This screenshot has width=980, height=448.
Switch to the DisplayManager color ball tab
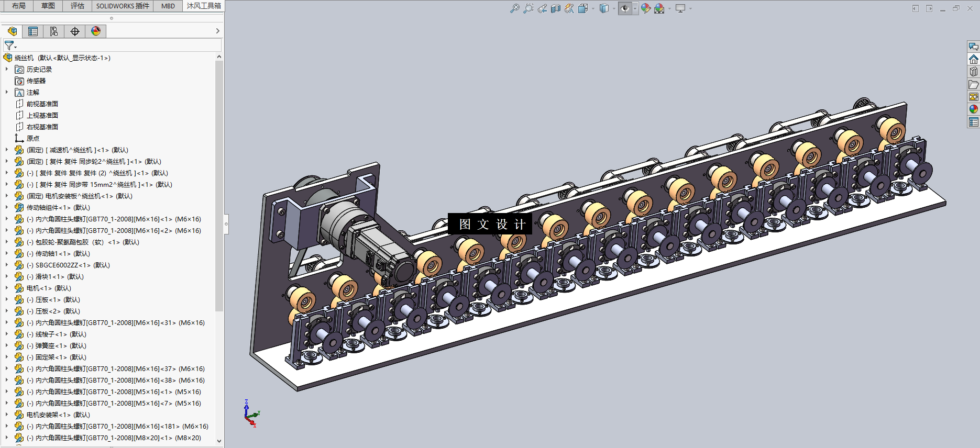(x=96, y=31)
